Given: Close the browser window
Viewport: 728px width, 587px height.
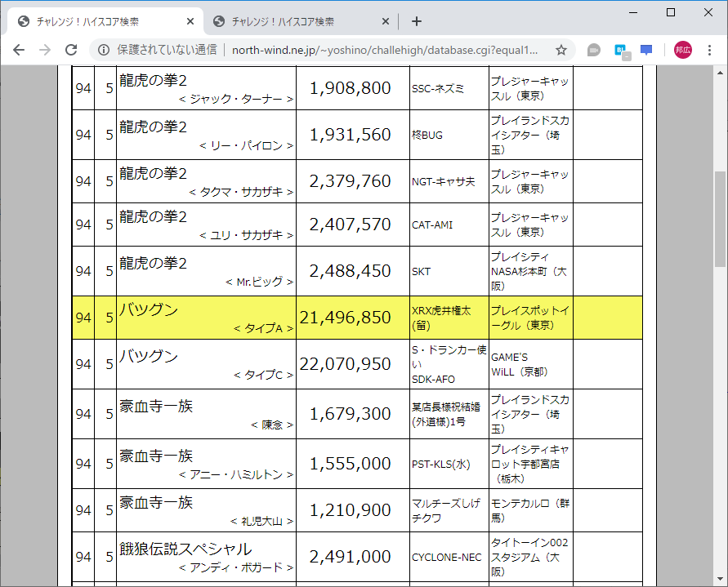Looking at the screenshot, I should click(x=708, y=12).
